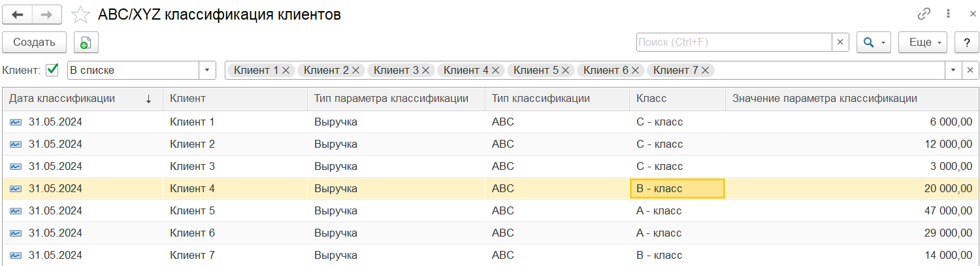Open the magnifier search options dropdown

click(x=874, y=42)
